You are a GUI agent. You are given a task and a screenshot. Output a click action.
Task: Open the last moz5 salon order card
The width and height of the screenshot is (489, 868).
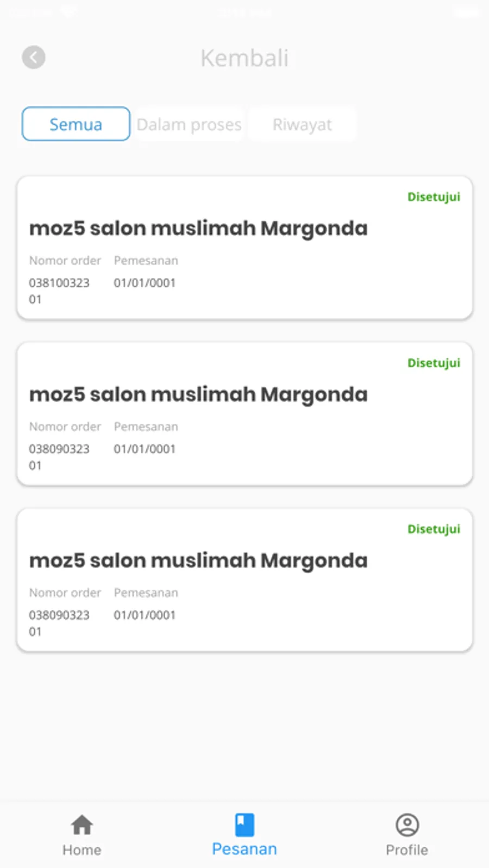pos(244,580)
